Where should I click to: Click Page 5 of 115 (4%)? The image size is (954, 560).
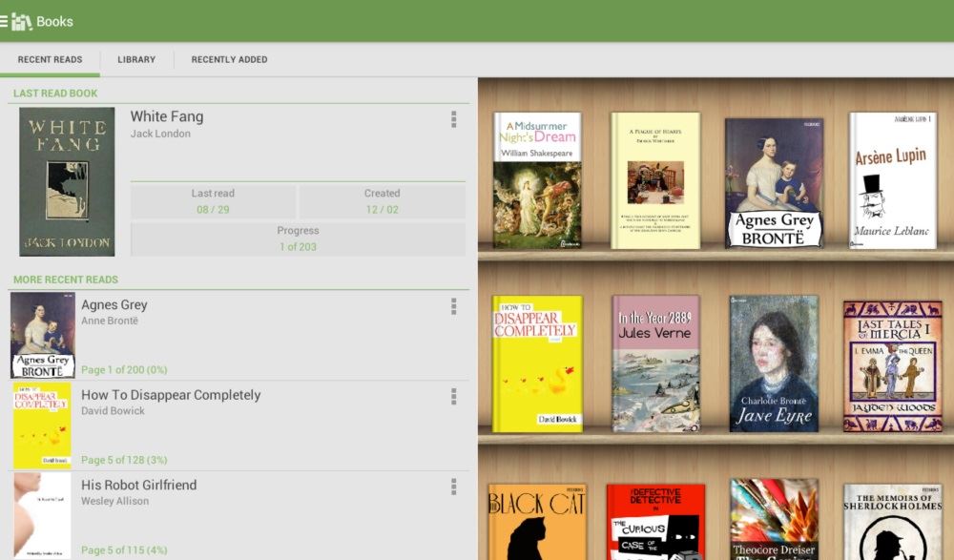pos(124,550)
